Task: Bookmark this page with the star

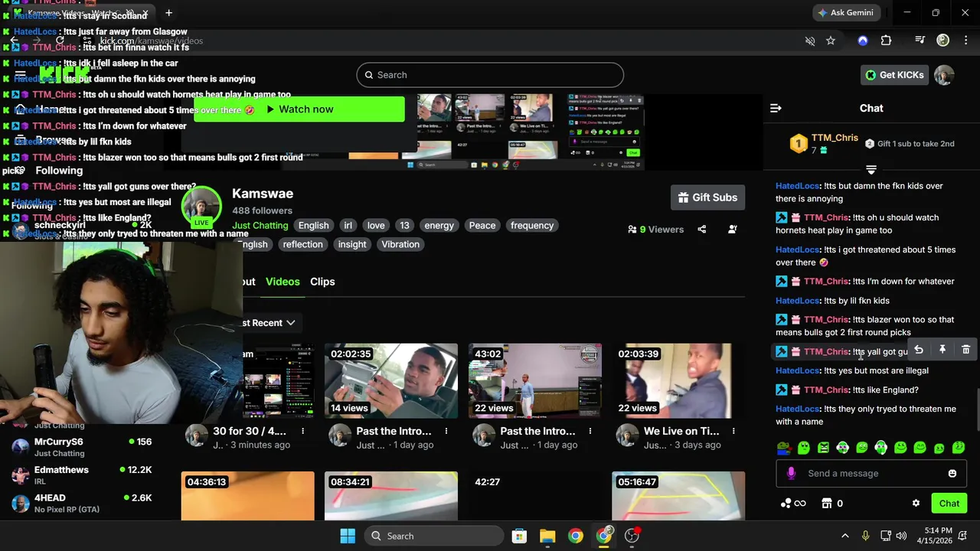Action: [x=831, y=41]
